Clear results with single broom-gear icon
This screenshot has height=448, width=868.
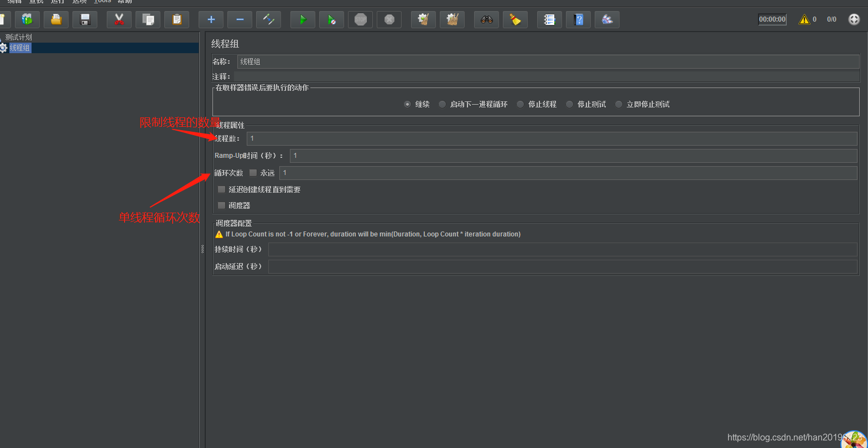(423, 19)
